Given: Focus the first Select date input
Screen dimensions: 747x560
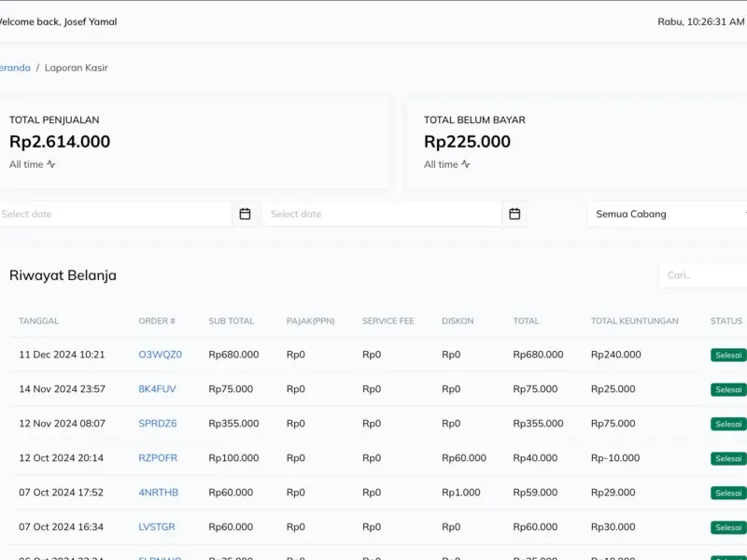Looking at the screenshot, I should coord(114,214).
